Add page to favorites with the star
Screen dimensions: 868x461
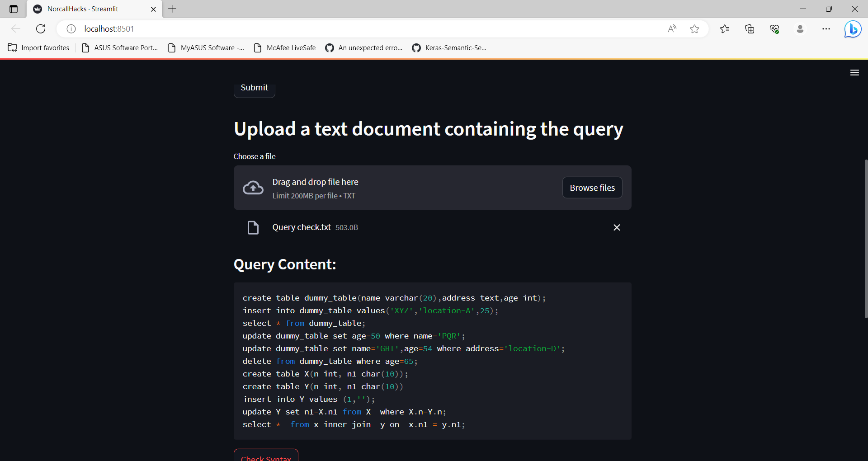(x=695, y=28)
